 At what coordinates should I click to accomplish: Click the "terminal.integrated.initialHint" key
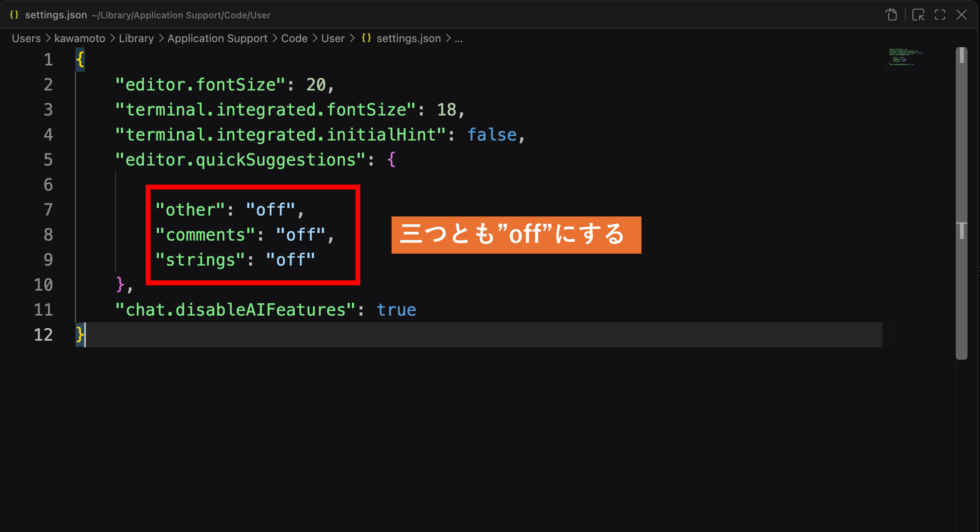pyautogui.click(x=281, y=135)
